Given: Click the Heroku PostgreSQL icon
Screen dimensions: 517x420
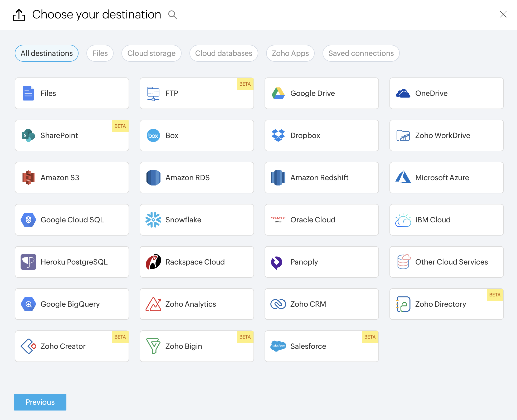Looking at the screenshot, I should [28, 262].
